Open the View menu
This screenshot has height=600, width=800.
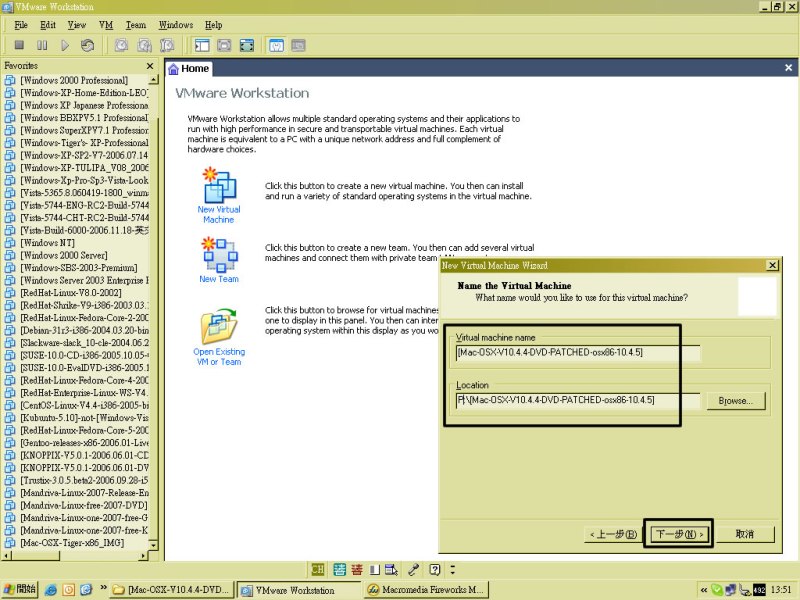coord(77,24)
